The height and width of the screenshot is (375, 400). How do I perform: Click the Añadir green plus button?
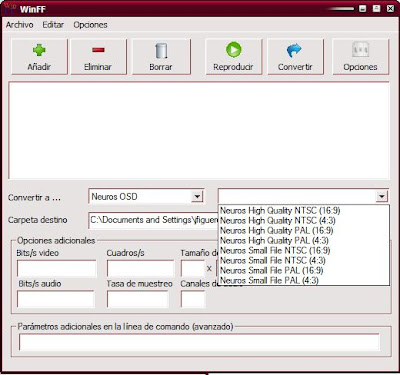(x=39, y=57)
